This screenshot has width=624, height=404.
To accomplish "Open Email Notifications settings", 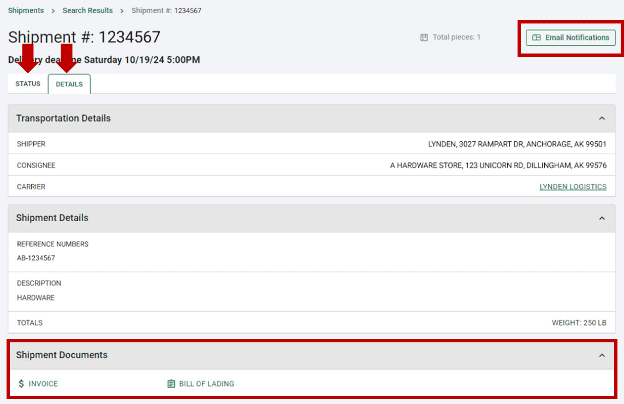I will click(x=569, y=38).
